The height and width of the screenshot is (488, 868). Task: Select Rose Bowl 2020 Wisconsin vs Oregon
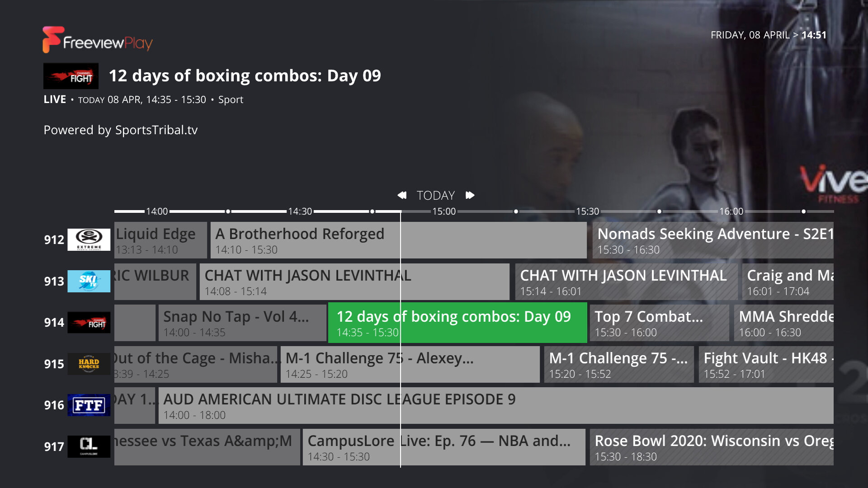pyautogui.click(x=711, y=447)
